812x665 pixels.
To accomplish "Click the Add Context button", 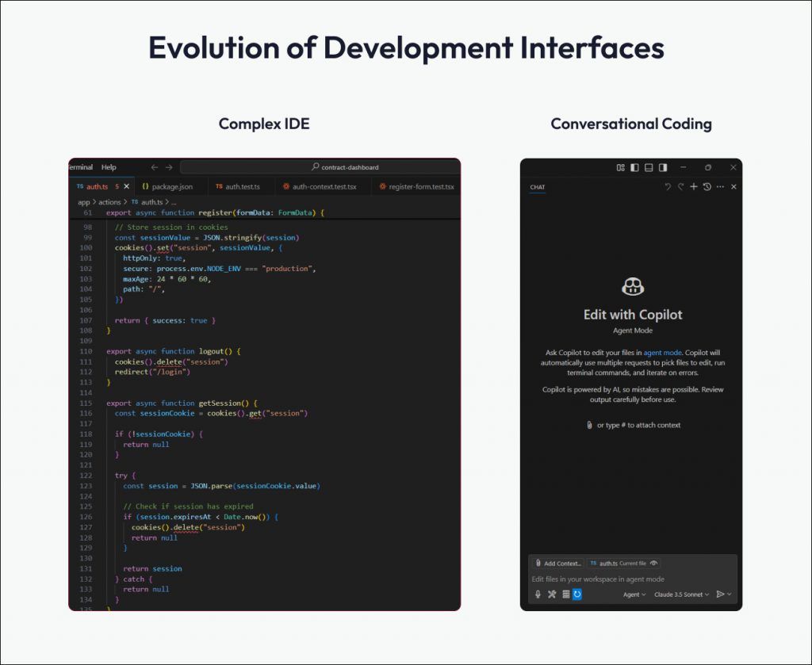I will 558,563.
